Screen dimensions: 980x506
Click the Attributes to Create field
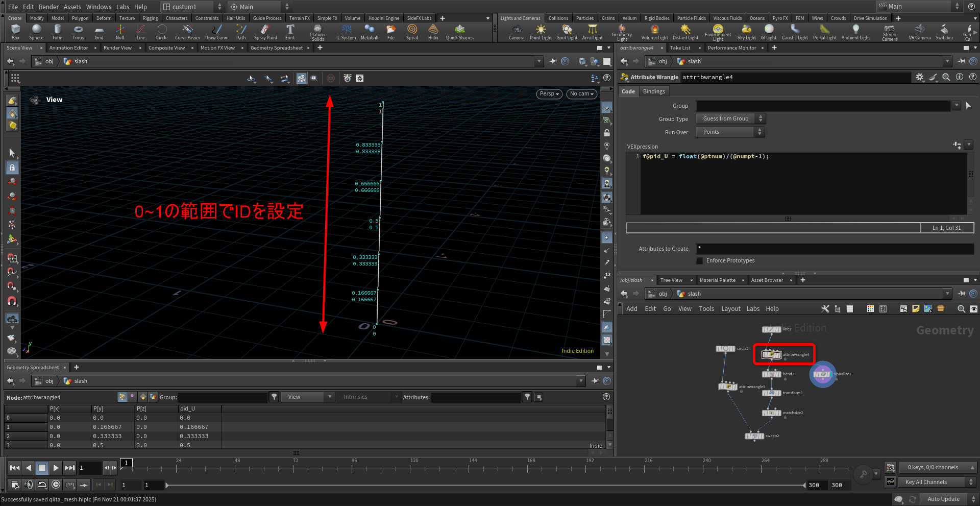[x=834, y=249]
